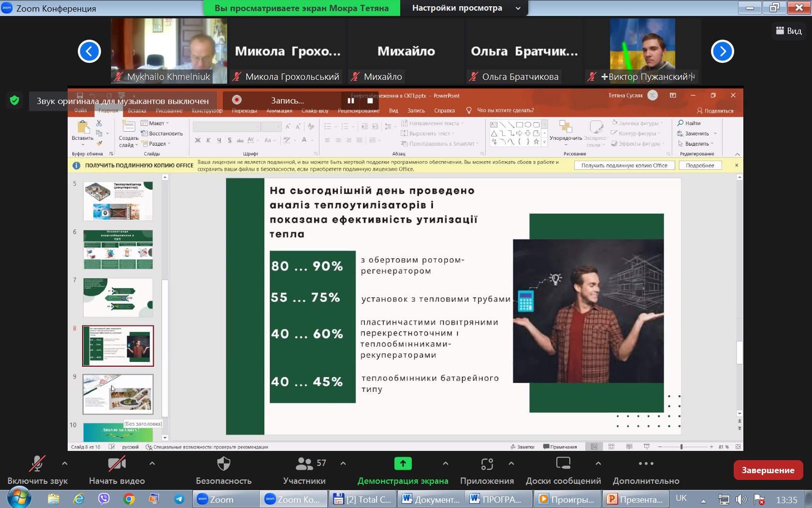Show next participants with right arrow

coord(722,51)
